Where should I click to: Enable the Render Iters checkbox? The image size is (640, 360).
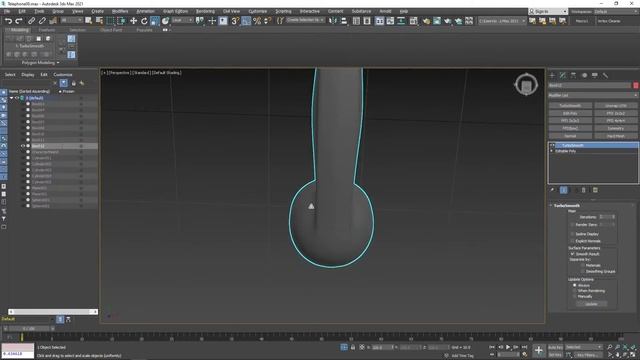[573, 224]
